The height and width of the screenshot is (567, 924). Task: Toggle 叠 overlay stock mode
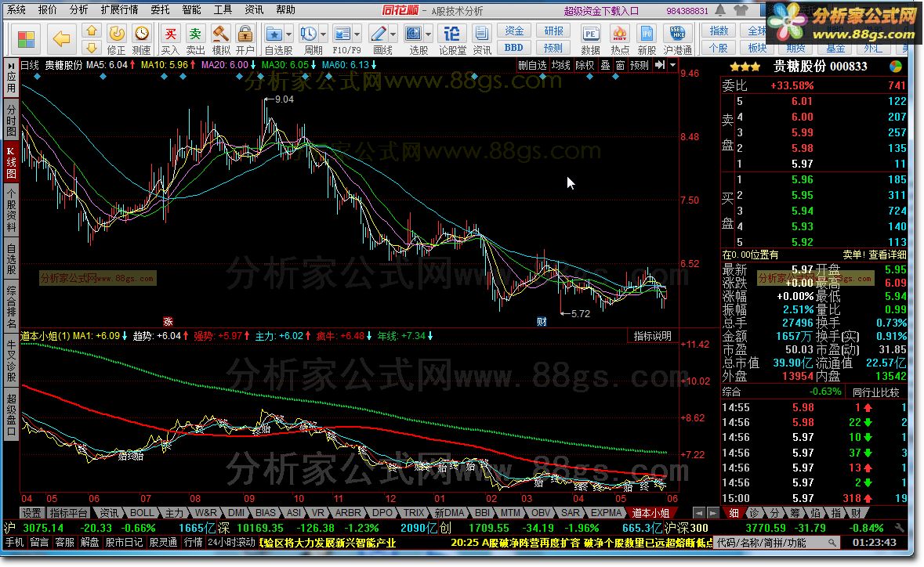tap(605, 65)
